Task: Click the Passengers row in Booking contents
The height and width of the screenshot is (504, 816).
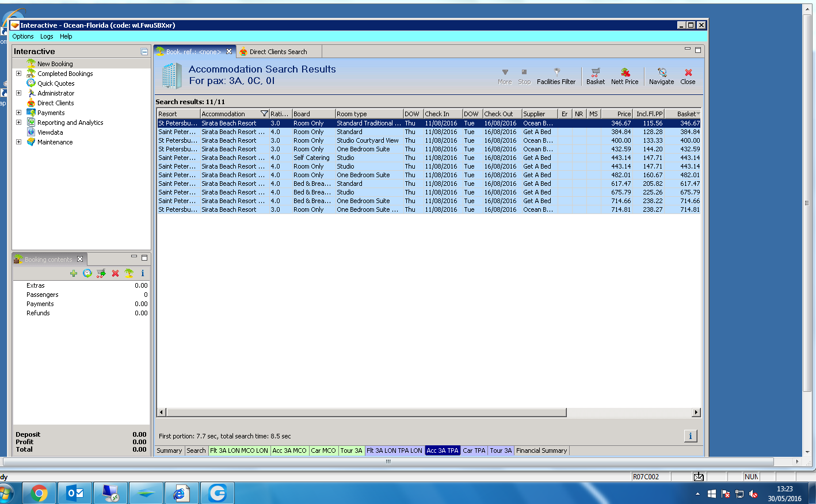Action: tap(81, 295)
